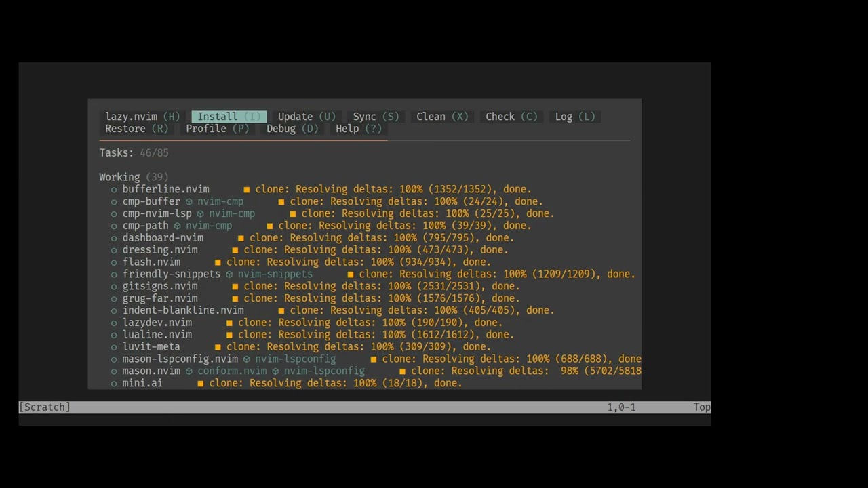Click the "Tasks: 46/85" counter

(x=134, y=153)
